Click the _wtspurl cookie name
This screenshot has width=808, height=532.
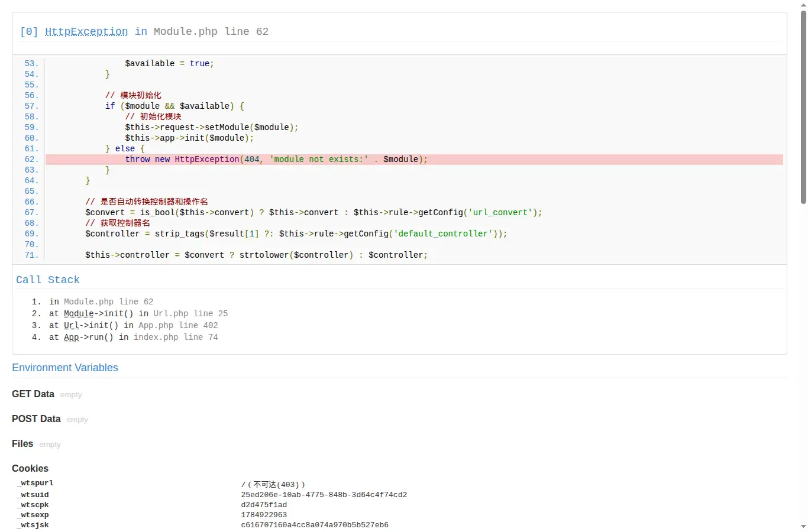click(35, 484)
